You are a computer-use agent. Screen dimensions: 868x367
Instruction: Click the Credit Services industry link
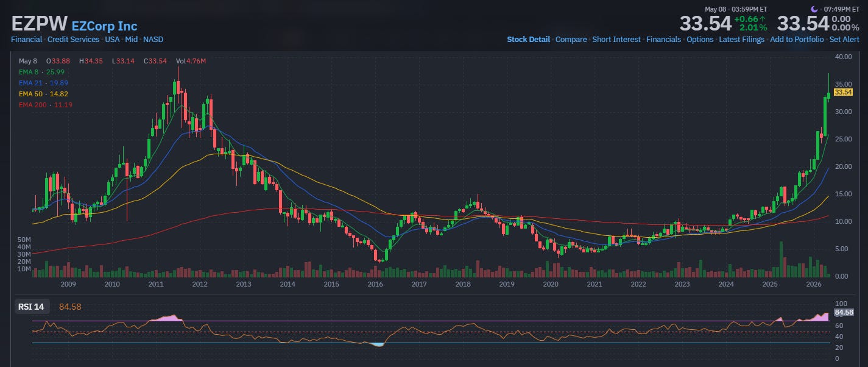[x=73, y=39]
